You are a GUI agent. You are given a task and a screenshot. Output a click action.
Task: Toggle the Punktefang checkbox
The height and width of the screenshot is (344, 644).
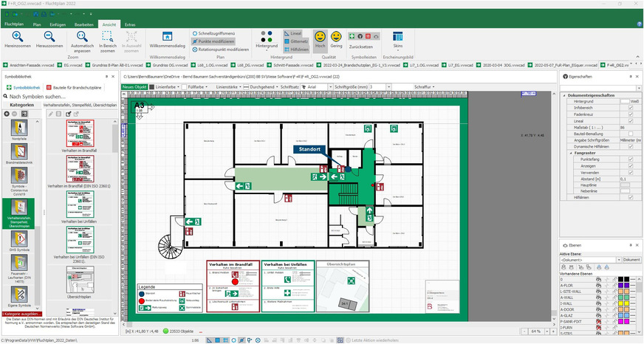click(x=630, y=158)
